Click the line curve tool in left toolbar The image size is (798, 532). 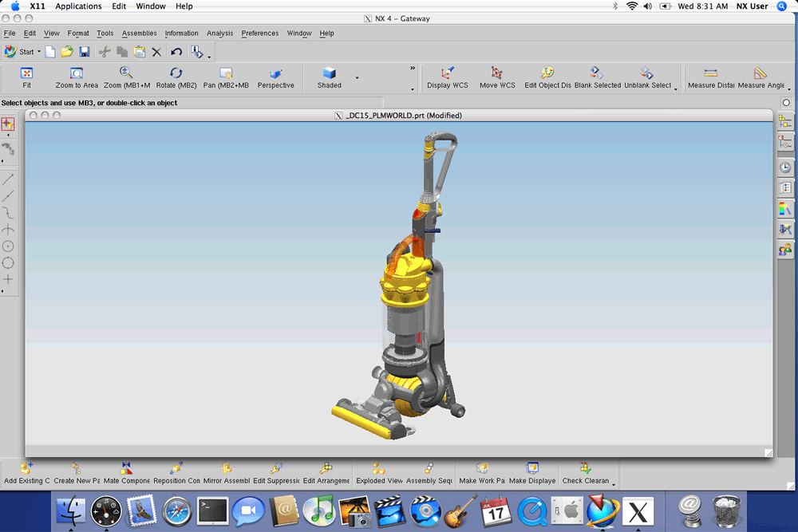coord(8,179)
